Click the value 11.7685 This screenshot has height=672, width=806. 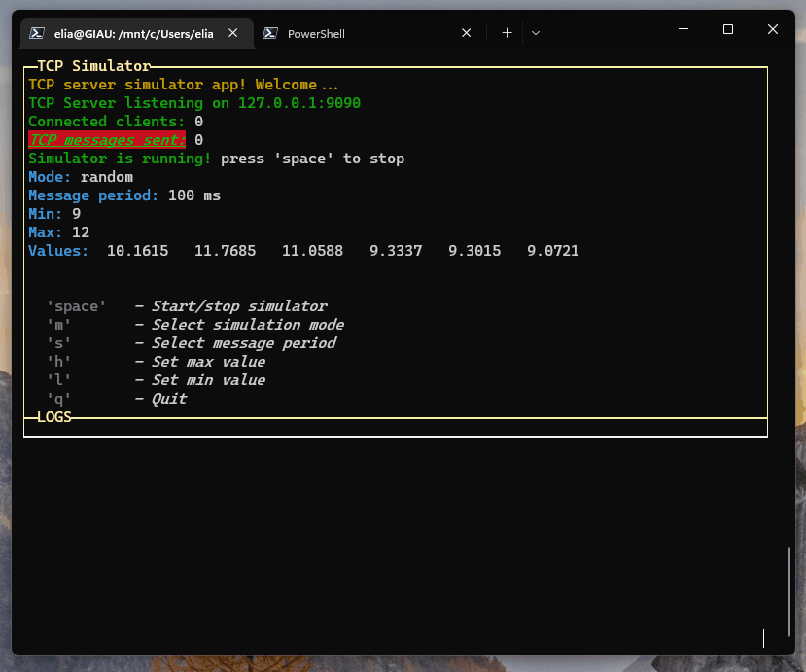pos(225,251)
